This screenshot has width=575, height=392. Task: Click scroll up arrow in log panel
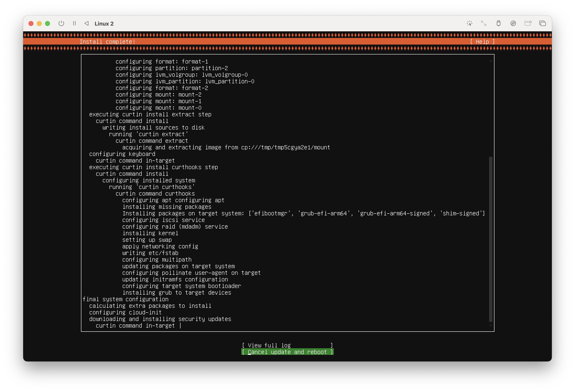[491, 61]
